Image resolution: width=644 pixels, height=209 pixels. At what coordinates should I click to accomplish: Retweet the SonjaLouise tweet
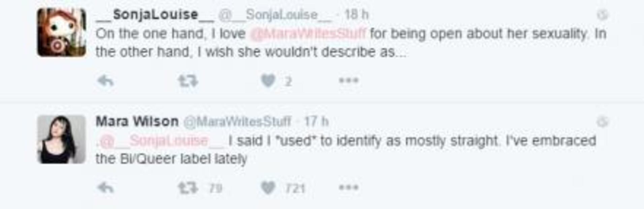point(188,81)
